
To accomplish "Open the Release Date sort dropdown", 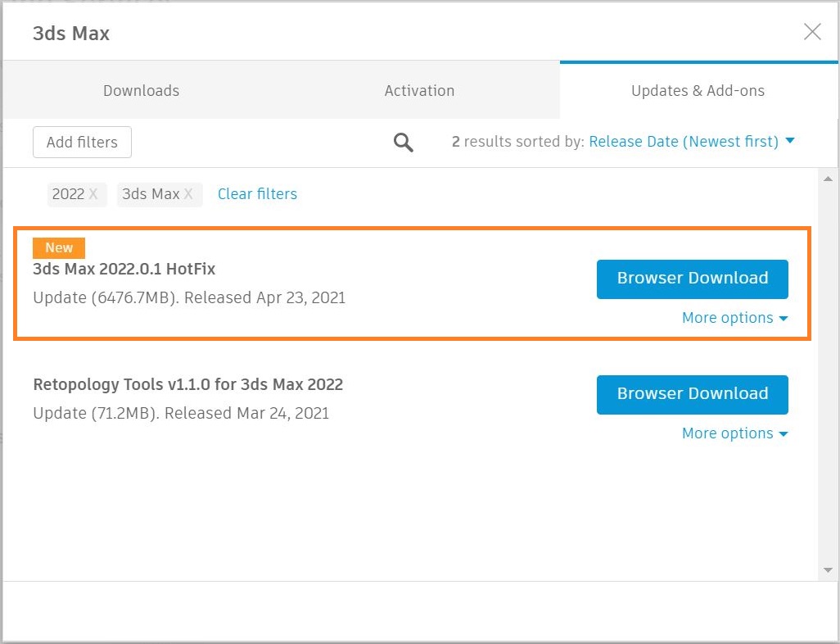I will tap(684, 142).
